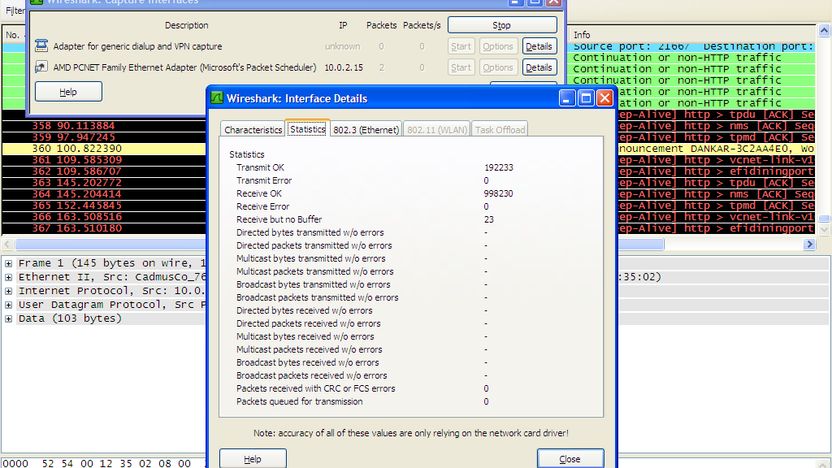Screen dimensions: 832x468
Task: Expand the Data (103 bytes) row
Action: 8,318
